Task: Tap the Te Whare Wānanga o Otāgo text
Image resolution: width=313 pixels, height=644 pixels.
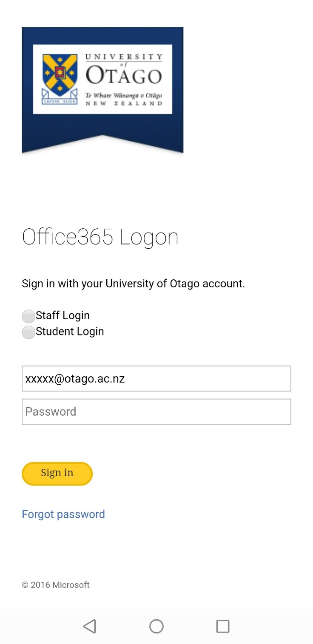Action: (124, 96)
